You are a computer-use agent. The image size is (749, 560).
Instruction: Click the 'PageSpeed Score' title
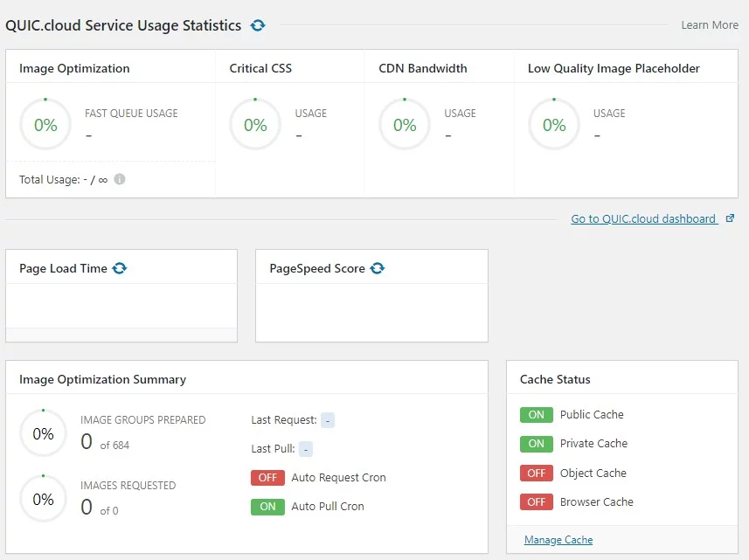317,268
